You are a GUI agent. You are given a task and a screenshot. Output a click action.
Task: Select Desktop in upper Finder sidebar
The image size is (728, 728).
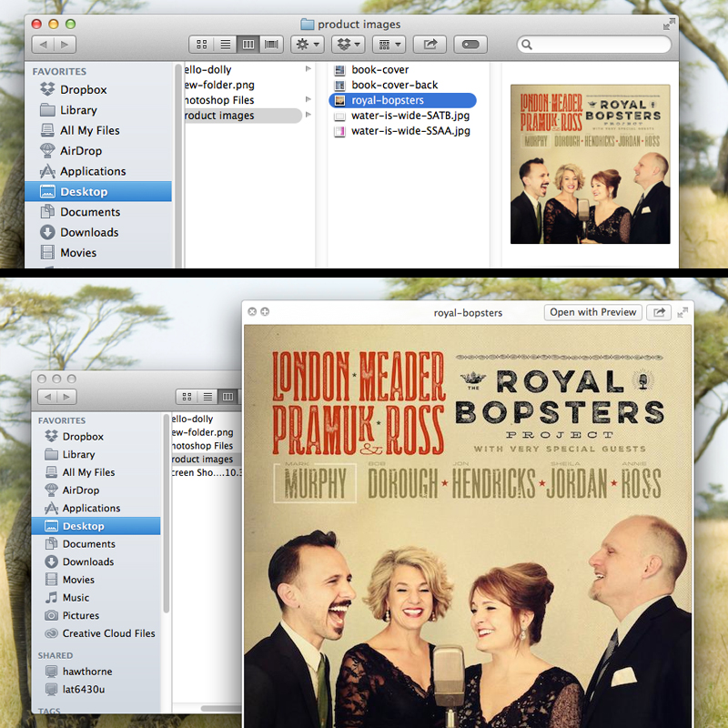[98, 192]
